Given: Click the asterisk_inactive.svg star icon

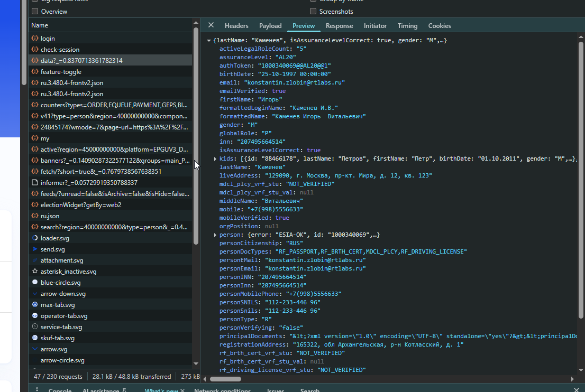Looking at the screenshot, I should point(35,271).
